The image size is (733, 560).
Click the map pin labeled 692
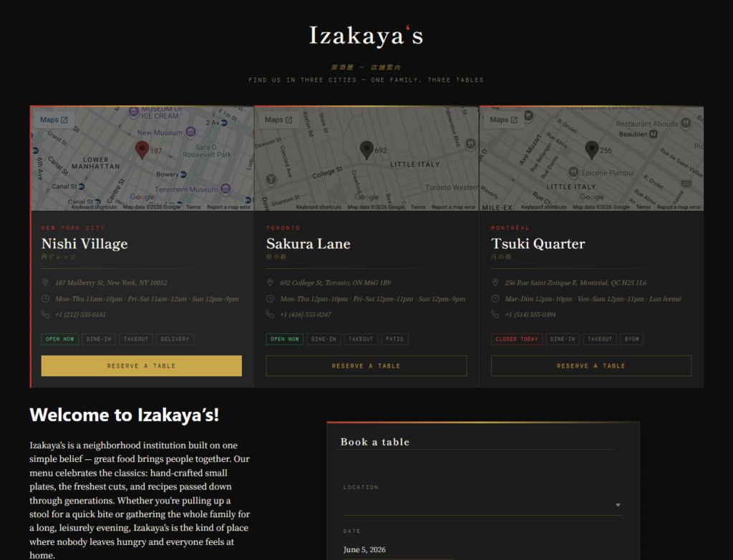[x=366, y=149]
